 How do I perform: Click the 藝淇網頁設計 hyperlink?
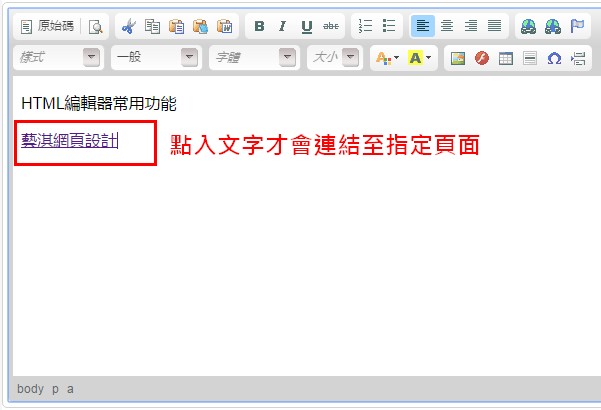[69, 141]
